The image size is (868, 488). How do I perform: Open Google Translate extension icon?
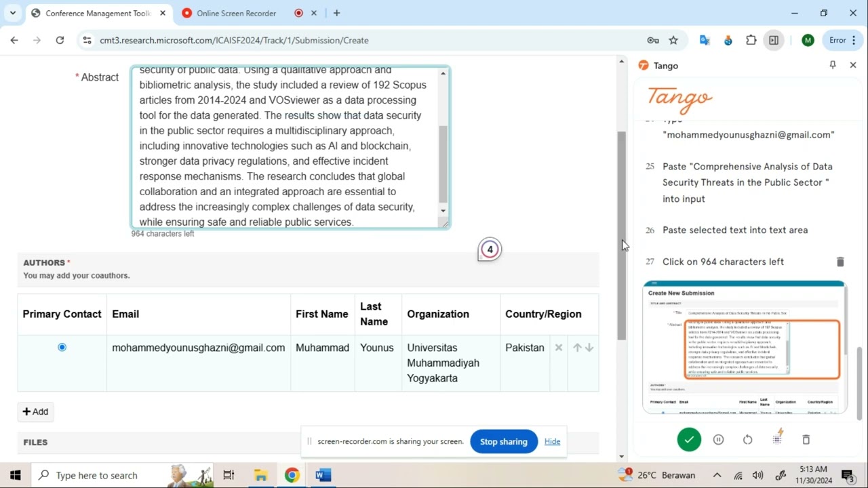[705, 40]
